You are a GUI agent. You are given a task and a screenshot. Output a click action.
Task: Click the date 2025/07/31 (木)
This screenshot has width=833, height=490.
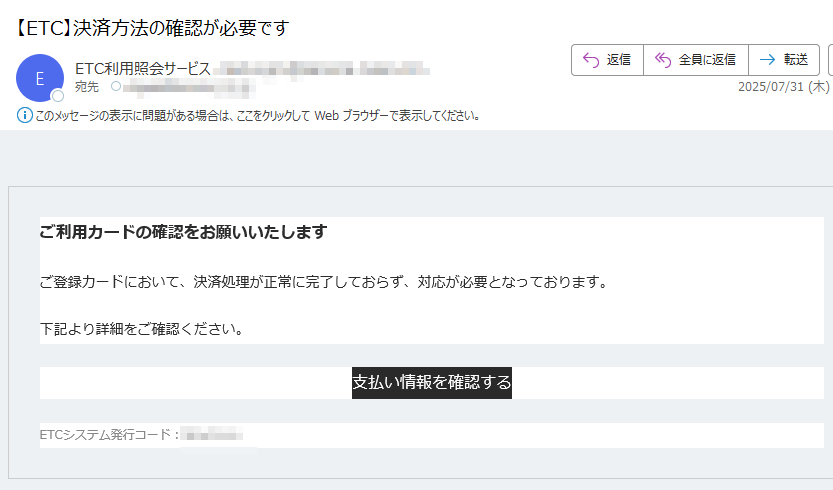(x=784, y=87)
